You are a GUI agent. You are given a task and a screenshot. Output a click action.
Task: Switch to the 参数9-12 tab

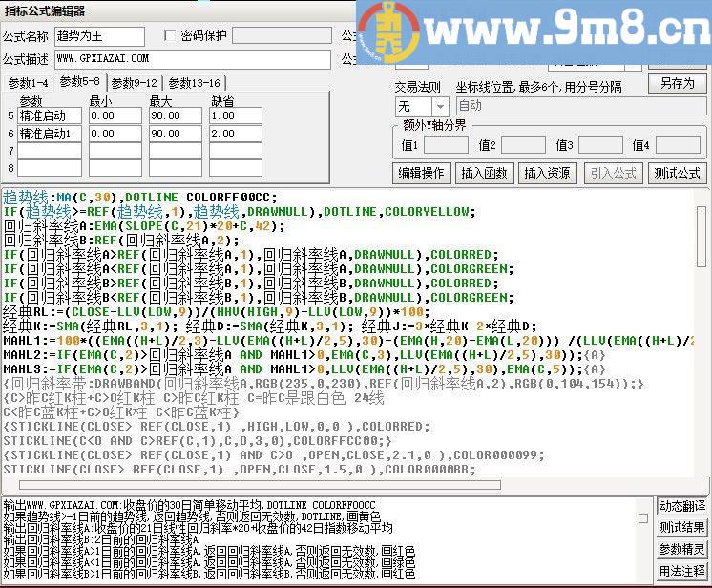click(136, 83)
